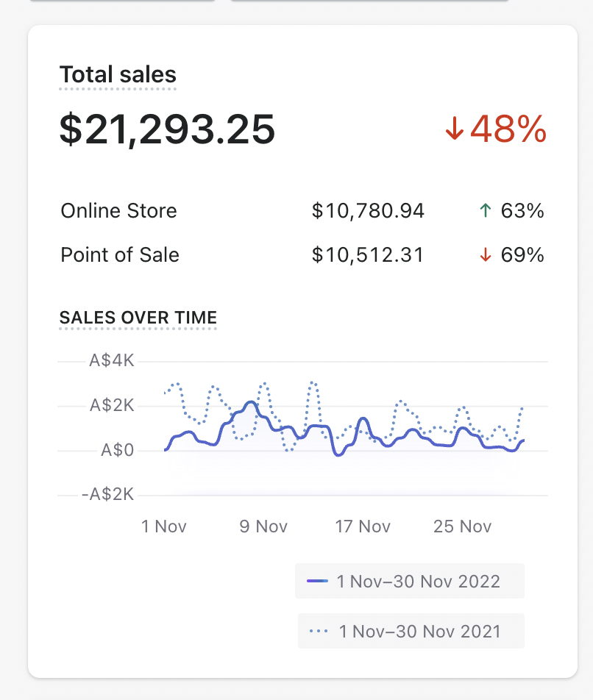The image size is (593, 700).
Task: Click the red down arrow beside 48%
Action: pos(454,131)
